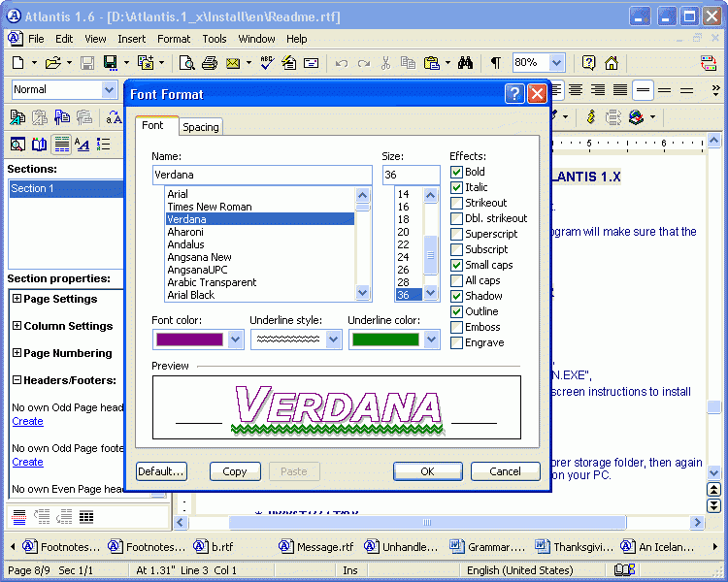The image size is (728, 582).
Task: Click Create link for Odd Page header
Action: pos(27,421)
